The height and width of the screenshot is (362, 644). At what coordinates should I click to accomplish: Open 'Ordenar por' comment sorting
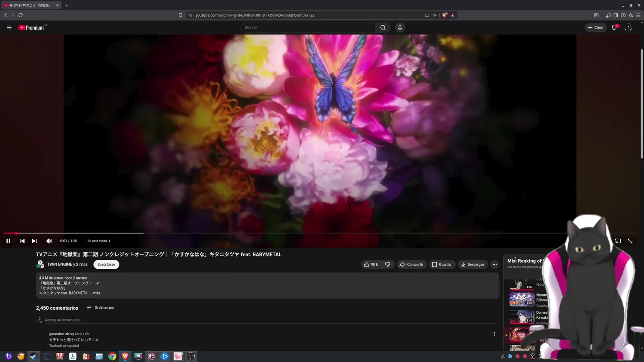pyautogui.click(x=101, y=307)
